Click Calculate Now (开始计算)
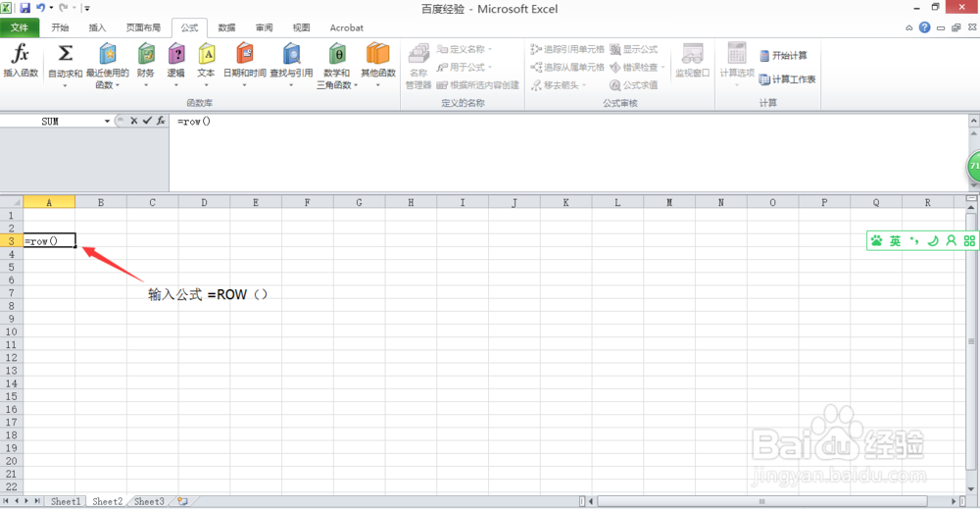This screenshot has height=509, width=980. (x=783, y=56)
